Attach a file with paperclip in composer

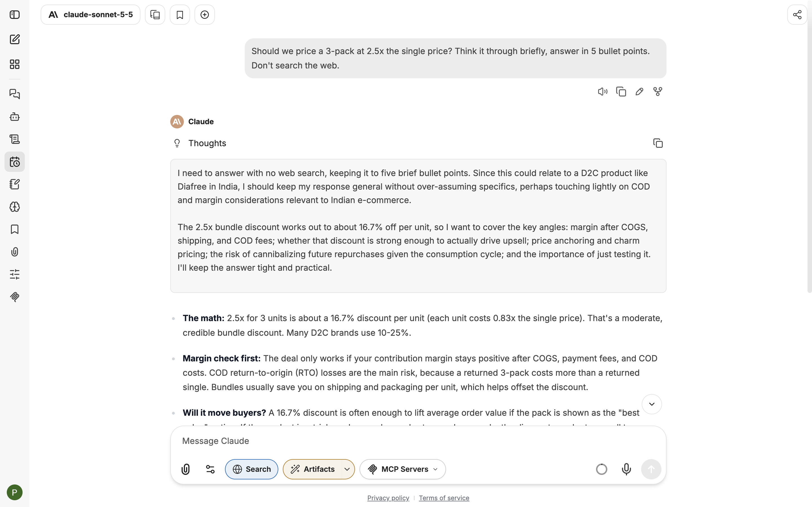pos(186,469)
